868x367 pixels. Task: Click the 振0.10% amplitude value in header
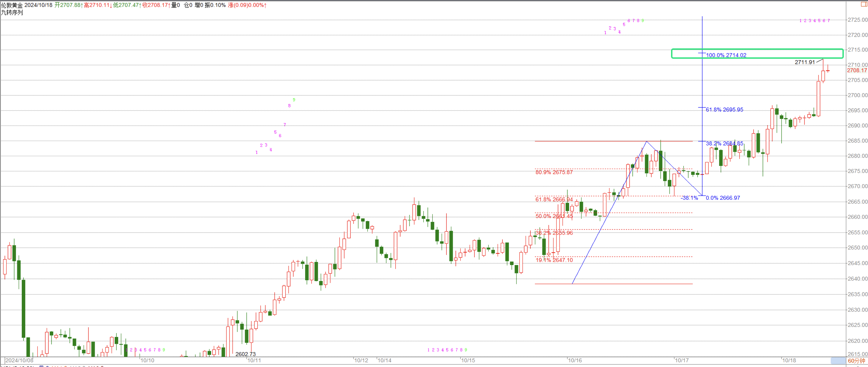click(x=215, y=5)
